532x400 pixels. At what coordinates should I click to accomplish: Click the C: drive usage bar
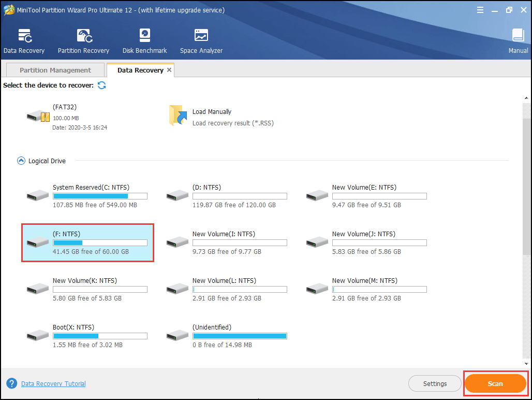point(100,196)
